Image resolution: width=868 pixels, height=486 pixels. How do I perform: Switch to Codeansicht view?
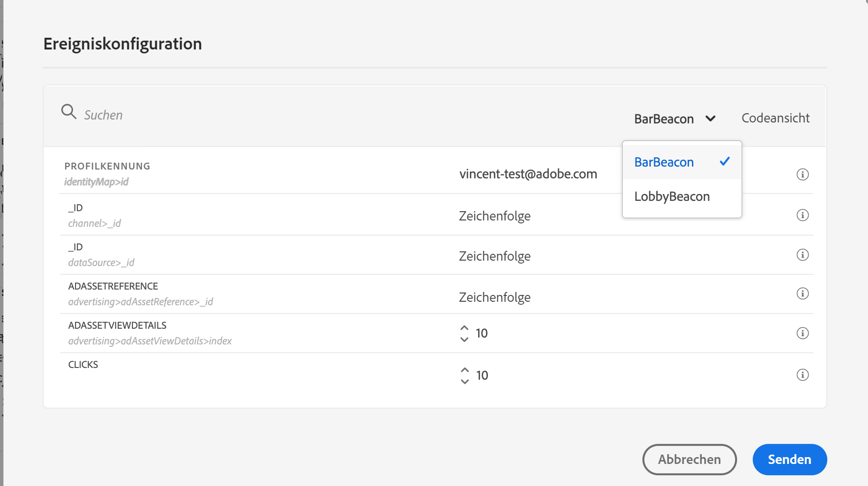pyautogui.click(x=775, y=118)
